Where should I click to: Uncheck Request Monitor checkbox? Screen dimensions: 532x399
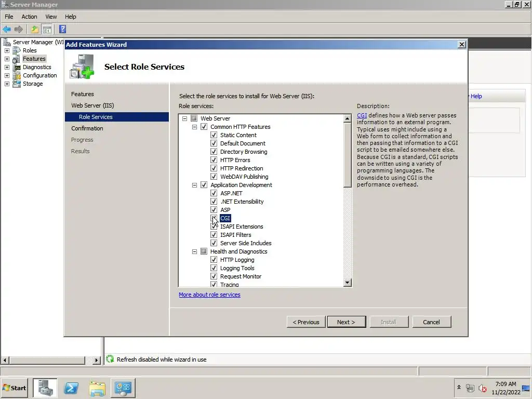(214, 276)
